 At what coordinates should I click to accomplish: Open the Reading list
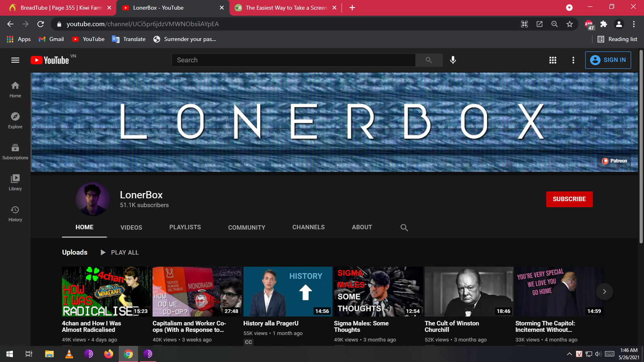point(617,39)
